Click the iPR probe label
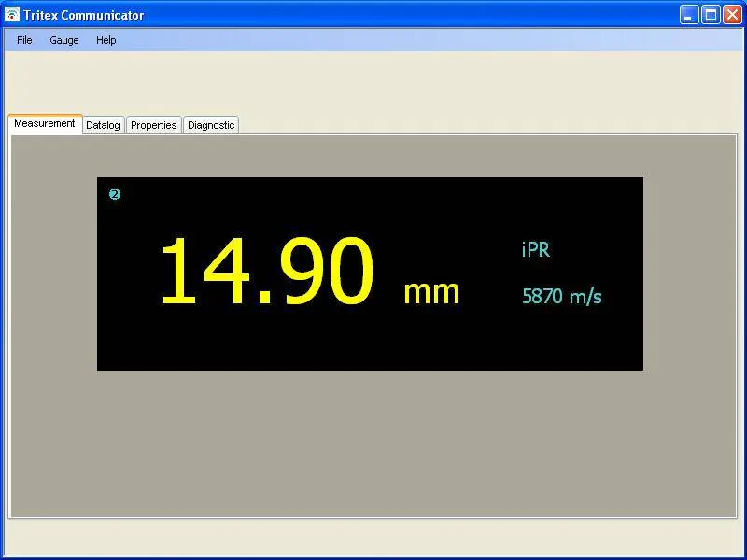 [x=536, y=249]
